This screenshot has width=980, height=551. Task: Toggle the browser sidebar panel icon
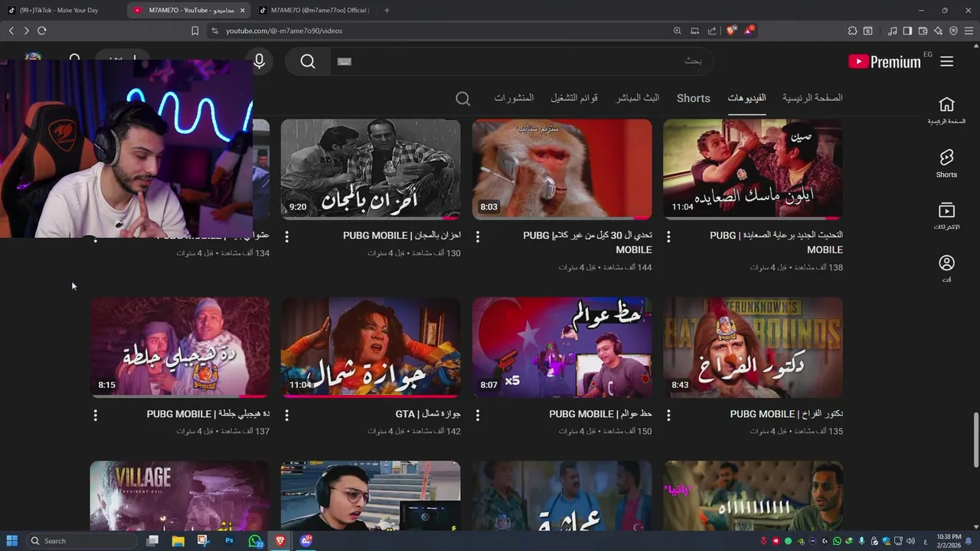[907, 31]
